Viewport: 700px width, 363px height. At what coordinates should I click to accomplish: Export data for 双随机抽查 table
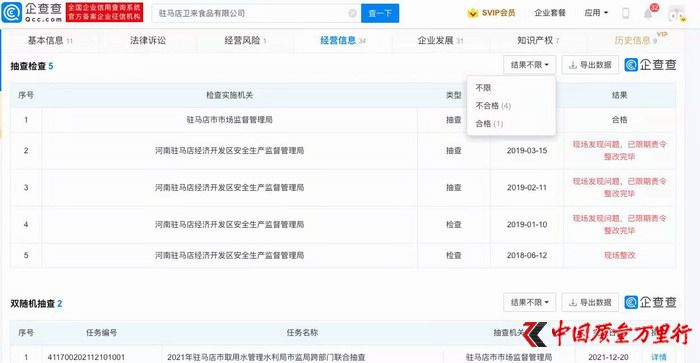590,303
